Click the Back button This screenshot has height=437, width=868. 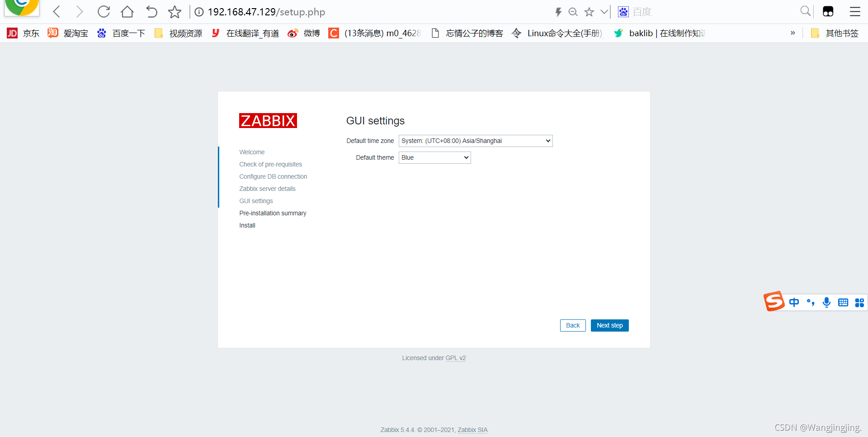coord(573,325)
